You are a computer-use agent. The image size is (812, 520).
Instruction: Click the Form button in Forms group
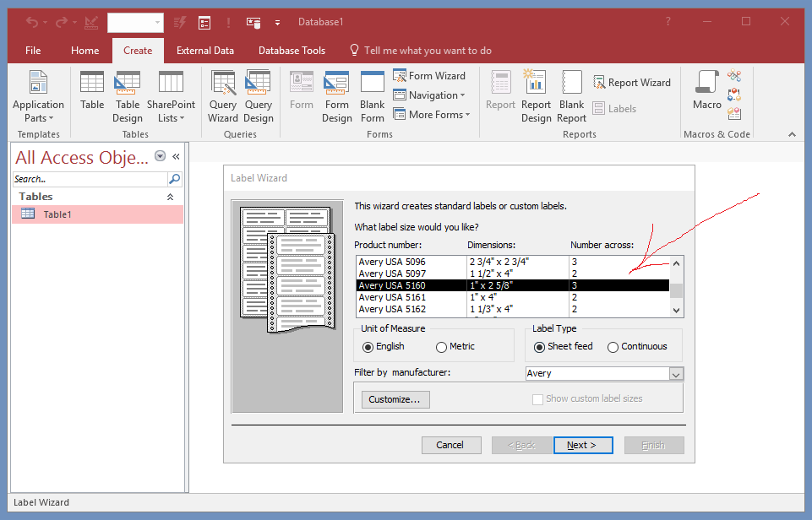[x=302, y=91]
